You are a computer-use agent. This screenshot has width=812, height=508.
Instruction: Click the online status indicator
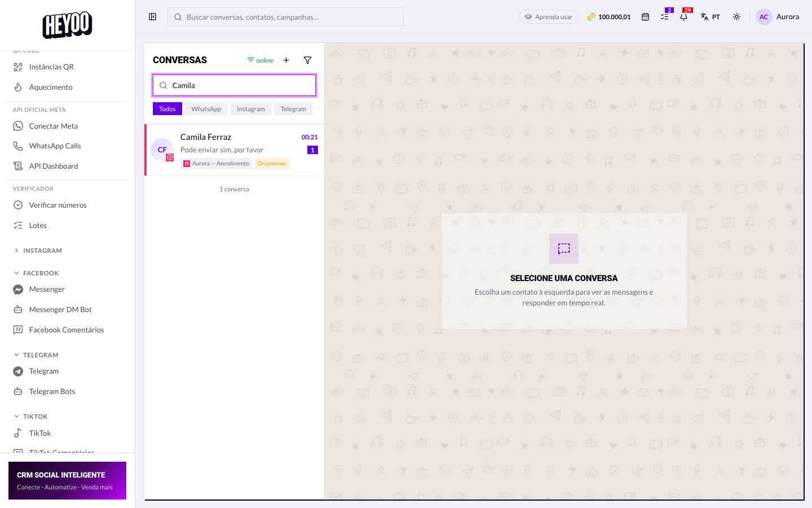260,60
